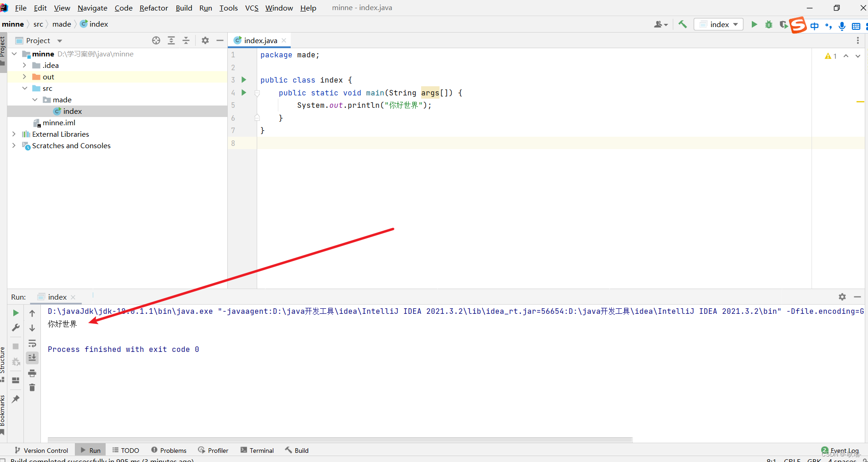Screen dimensions: 868x462
Task: Open the File menu
Action: (x=21, y=8)
